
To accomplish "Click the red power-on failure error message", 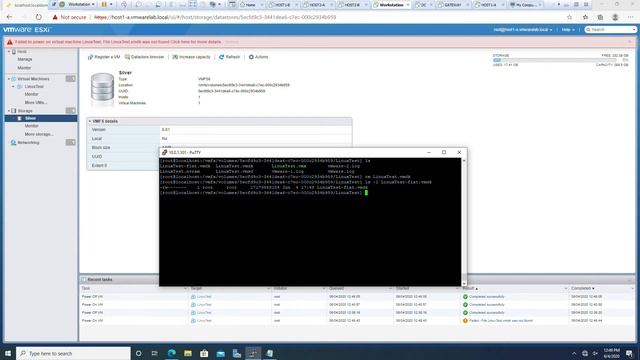I will pyautogui.click(x=118, y=42).
